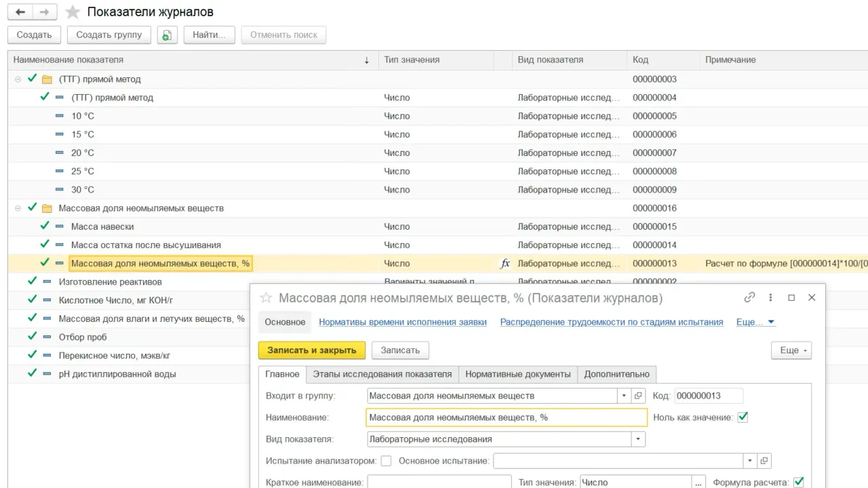This screenshot has width=868, height=488.
Task: Click the Тип значения column header
Action: coord(435,60)
